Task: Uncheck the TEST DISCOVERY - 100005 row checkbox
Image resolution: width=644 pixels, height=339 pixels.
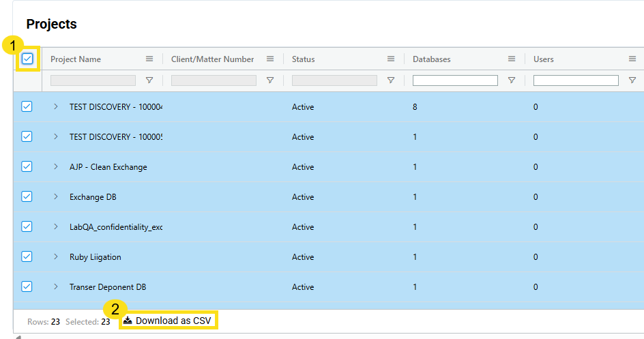Action: click(x=27, y=136)
